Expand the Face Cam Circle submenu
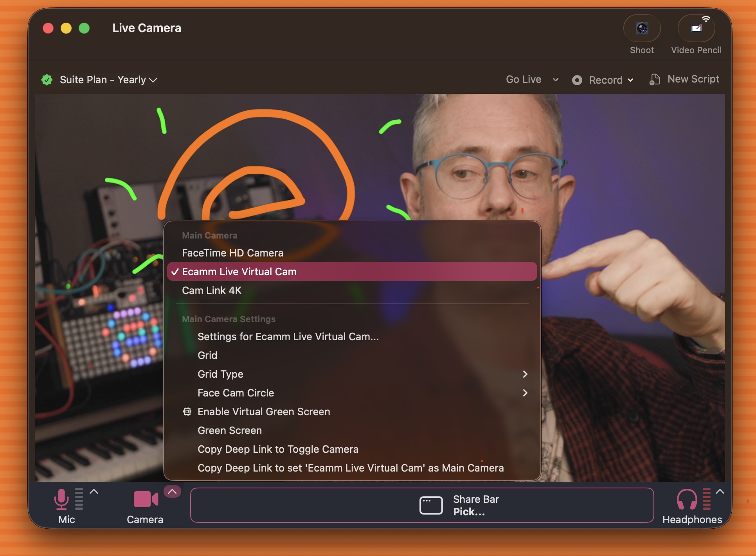The width and height of the screenshot is (756, 556). (525, 393)
